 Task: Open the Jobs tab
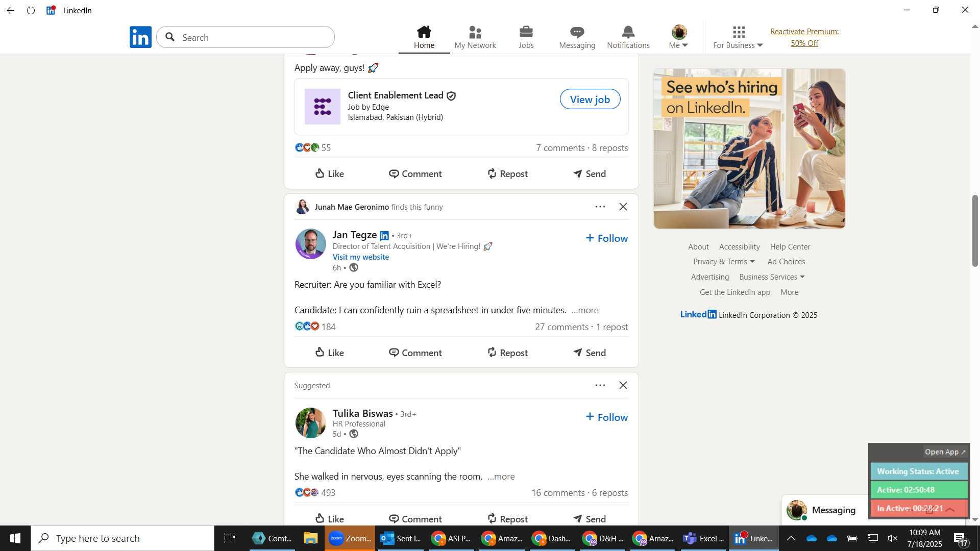click(526, 37)
